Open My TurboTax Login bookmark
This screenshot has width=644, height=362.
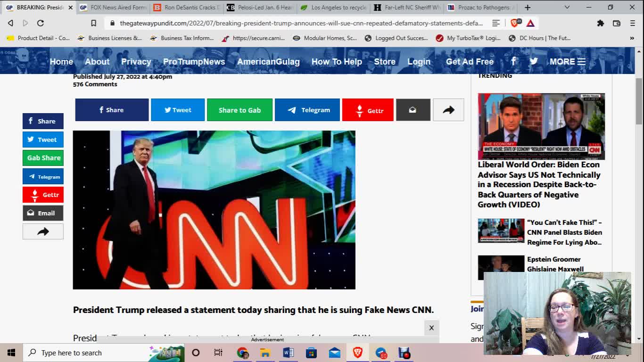[x=468, y=38]
